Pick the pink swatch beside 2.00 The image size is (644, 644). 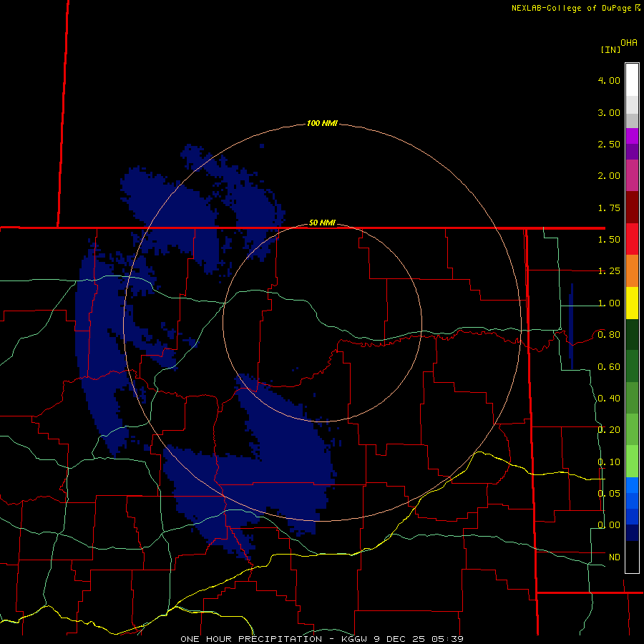click(632, 175)
